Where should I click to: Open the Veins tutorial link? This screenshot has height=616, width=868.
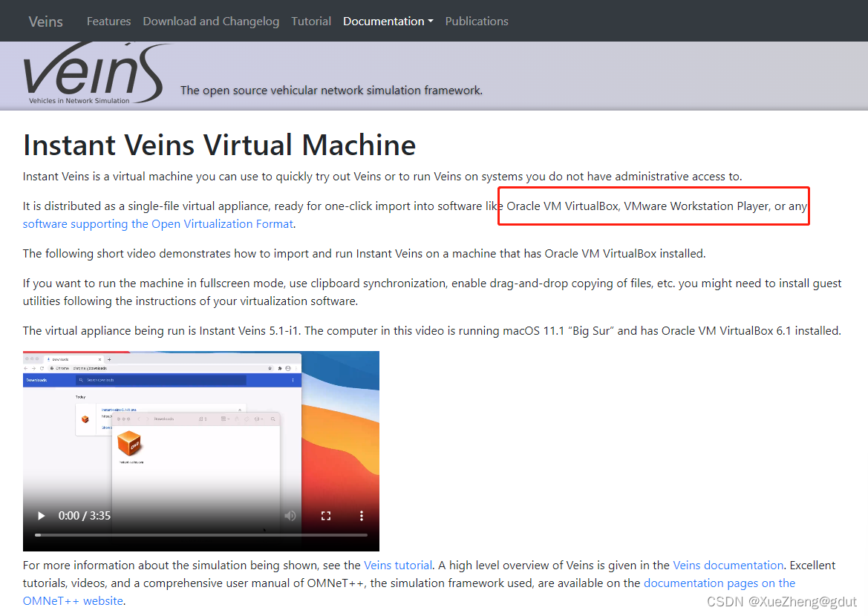(x=398, y=565)
